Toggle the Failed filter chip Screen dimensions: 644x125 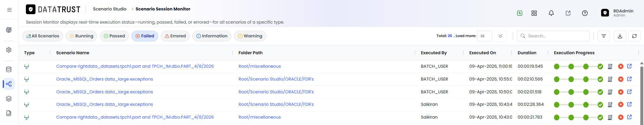coord(145,36)
